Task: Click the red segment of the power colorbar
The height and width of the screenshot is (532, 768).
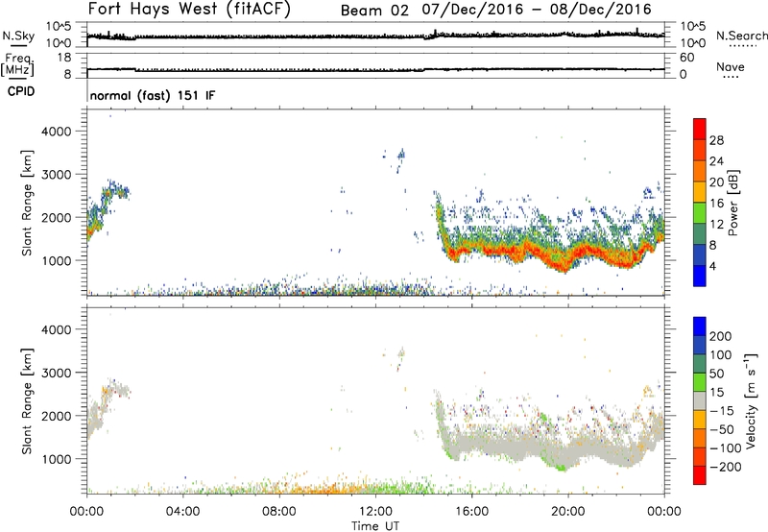Action: tap(700, 129)
